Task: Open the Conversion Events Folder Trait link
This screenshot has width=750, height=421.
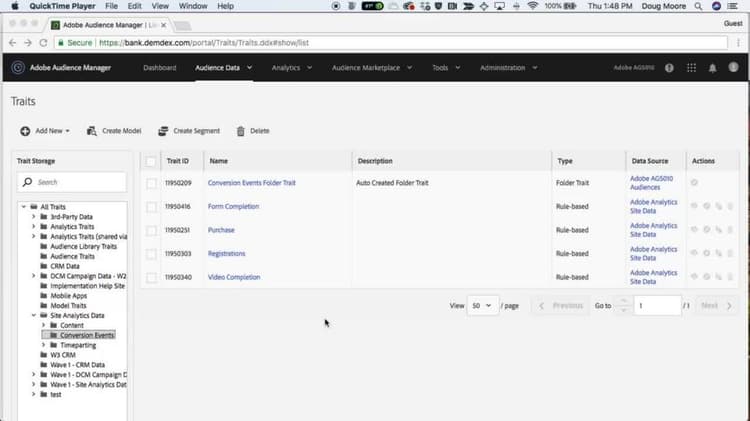Action: 252,183
